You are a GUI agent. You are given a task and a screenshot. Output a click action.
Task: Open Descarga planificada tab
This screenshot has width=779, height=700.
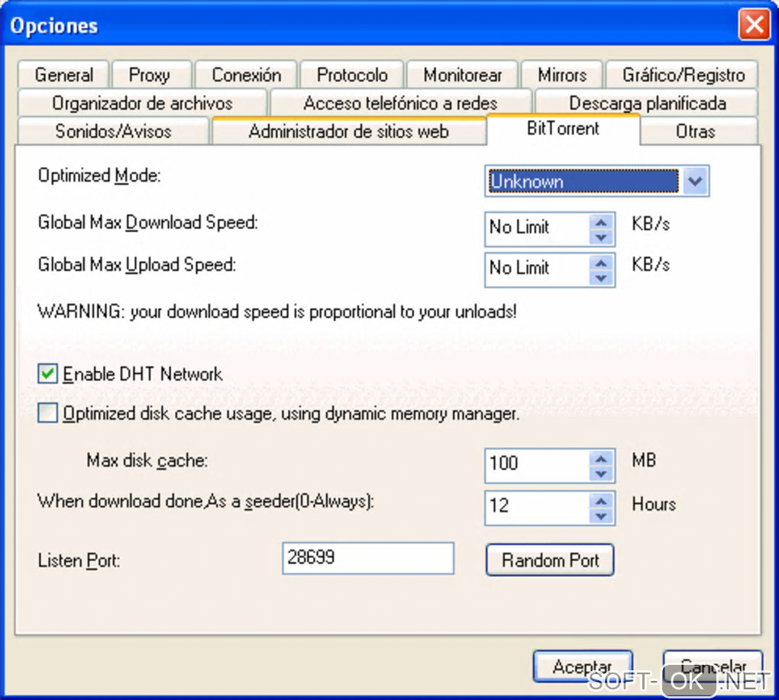pos(647,103)
